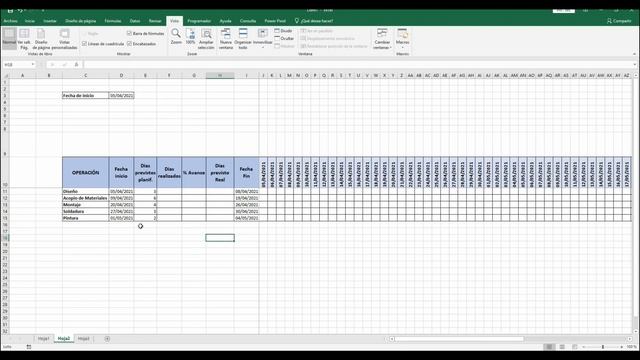Select the Diseño operation cell

(x=86, y=191)
